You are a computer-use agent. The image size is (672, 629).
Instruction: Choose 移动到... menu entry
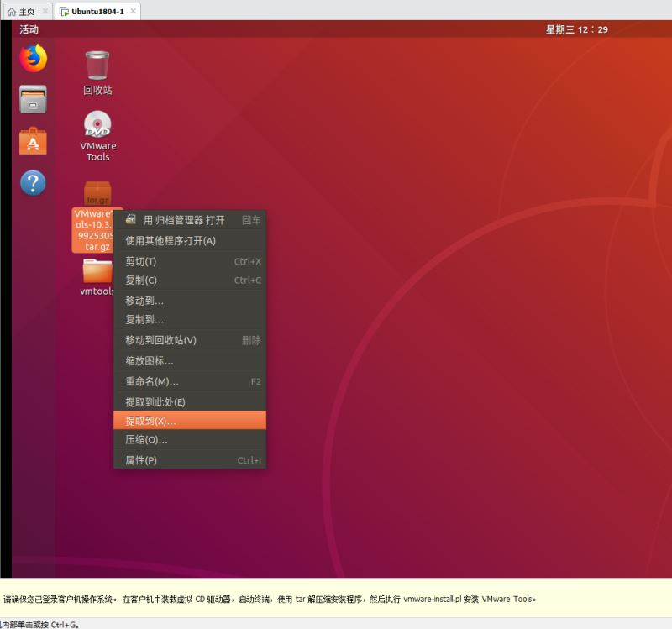(190, 301)
